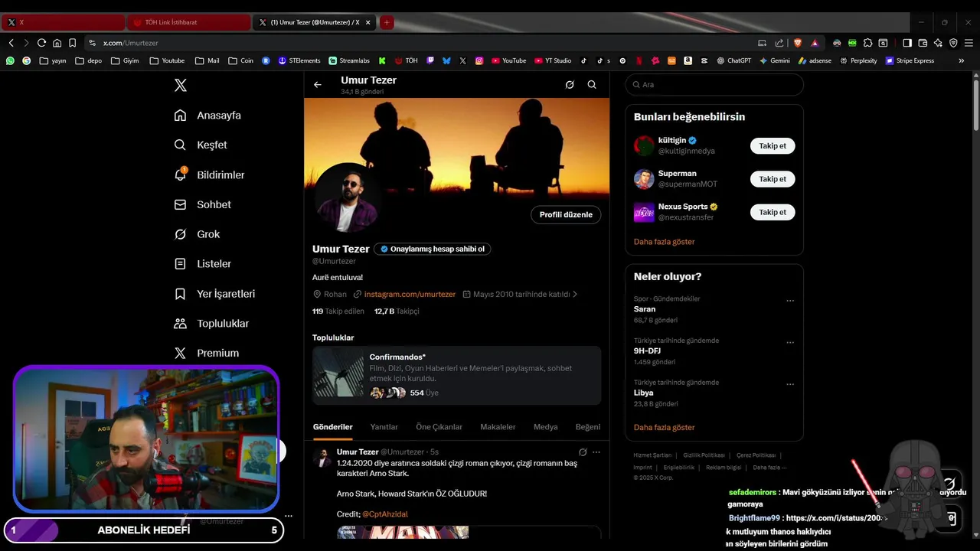
Task: Click the site settings icon in address bar
Action: [93, 43]
